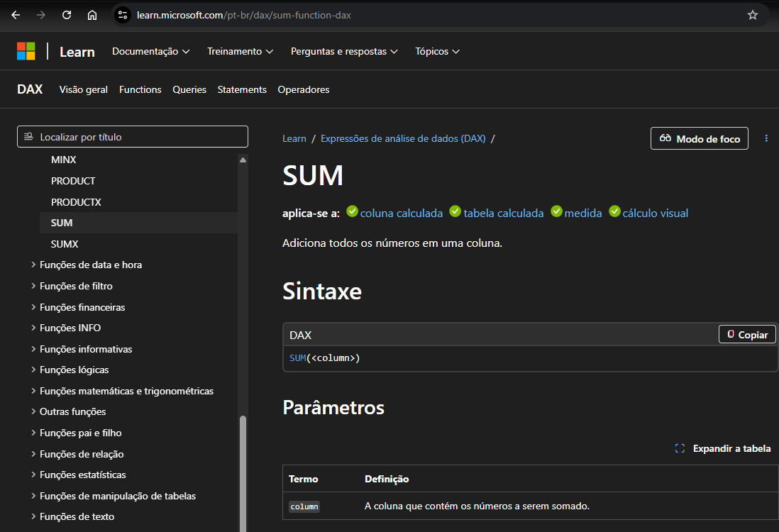Viewport: 779px width, 532px height.
Task: Select the Visão geral tab
Action: click(x=84, y=90)
